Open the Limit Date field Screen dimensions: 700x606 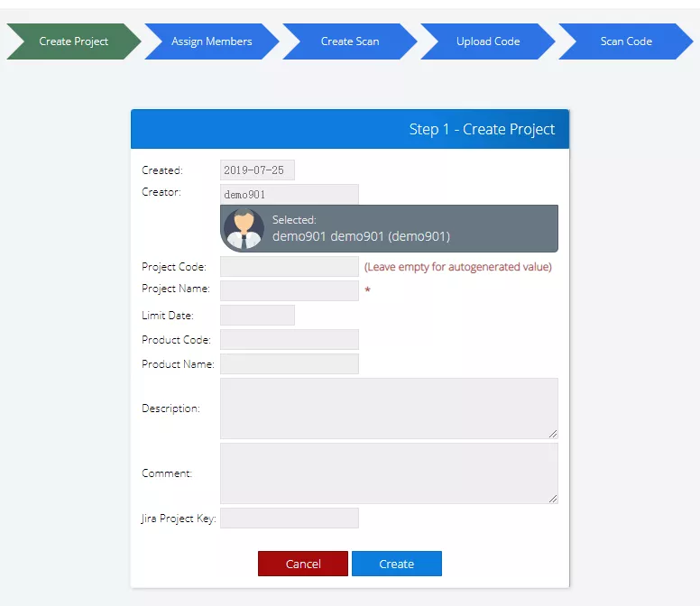[x=257, y=315]
